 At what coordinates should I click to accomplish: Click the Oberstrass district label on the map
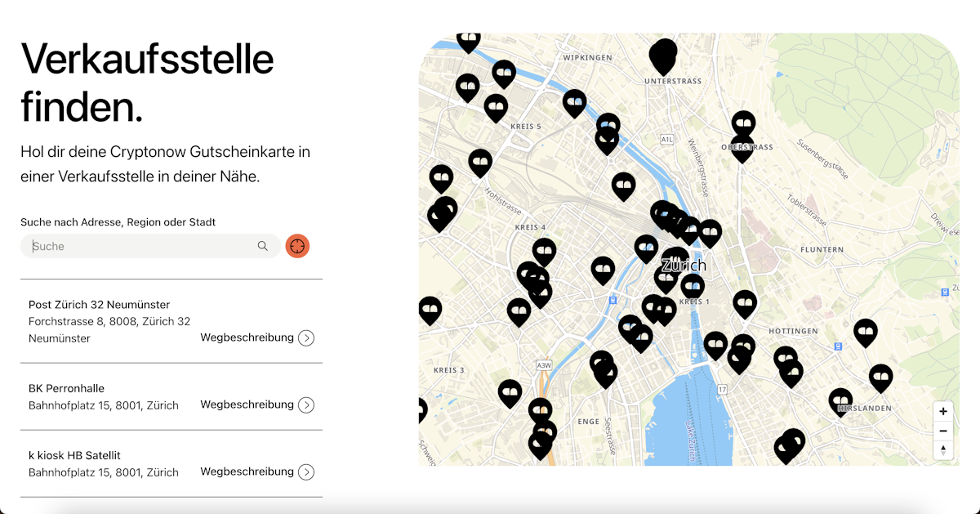click(747, 147)
